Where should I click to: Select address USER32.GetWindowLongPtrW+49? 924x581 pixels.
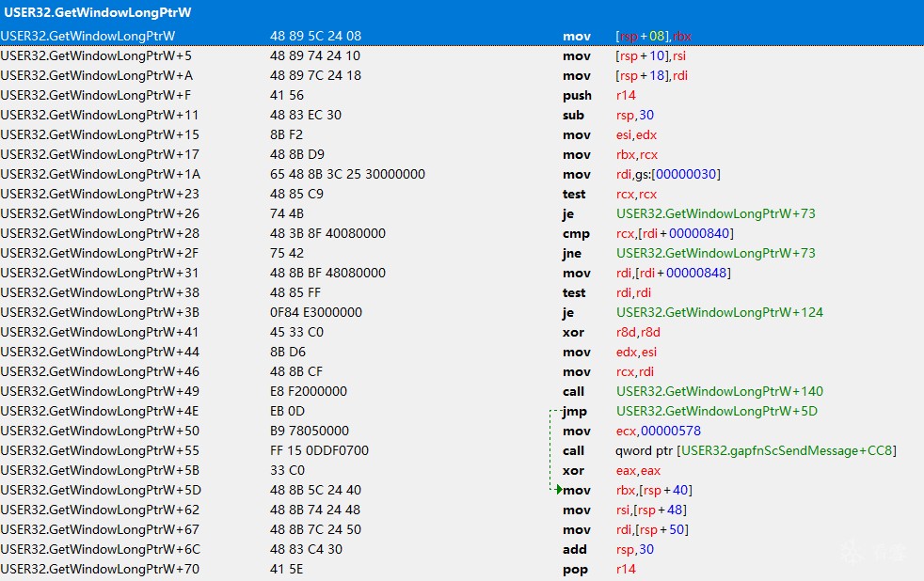coord(100,391)
